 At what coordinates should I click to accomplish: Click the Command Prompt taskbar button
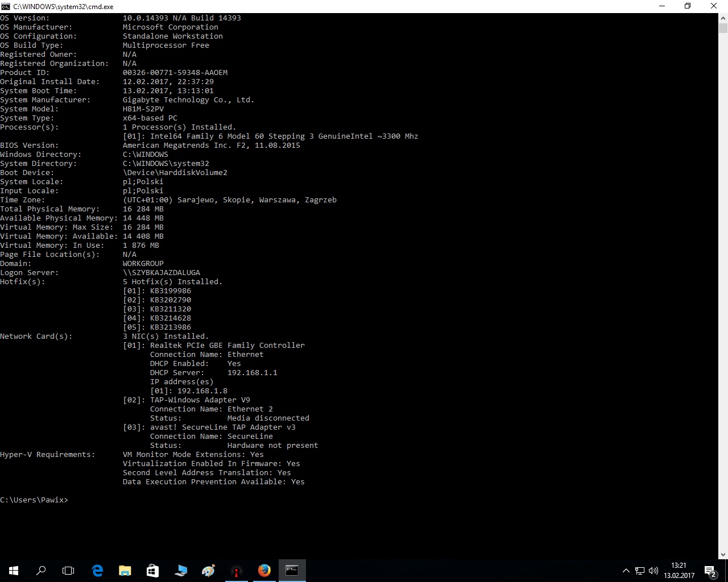(292, 571)
